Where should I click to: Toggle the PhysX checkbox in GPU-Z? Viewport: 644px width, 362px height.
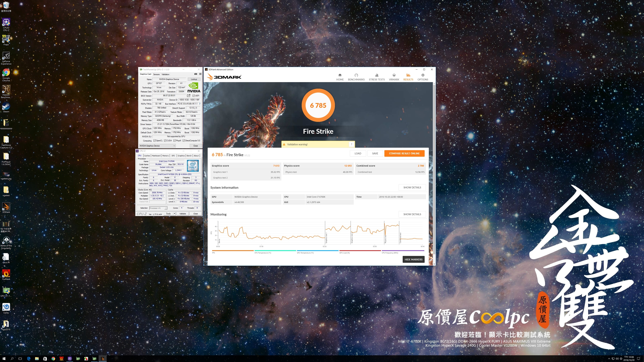click(174, 140)
